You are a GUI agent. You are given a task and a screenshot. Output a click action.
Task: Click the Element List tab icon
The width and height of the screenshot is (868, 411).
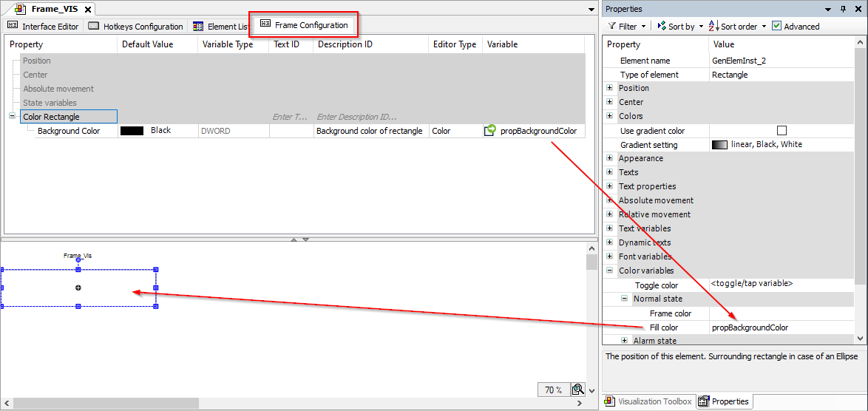coord(198,26)
